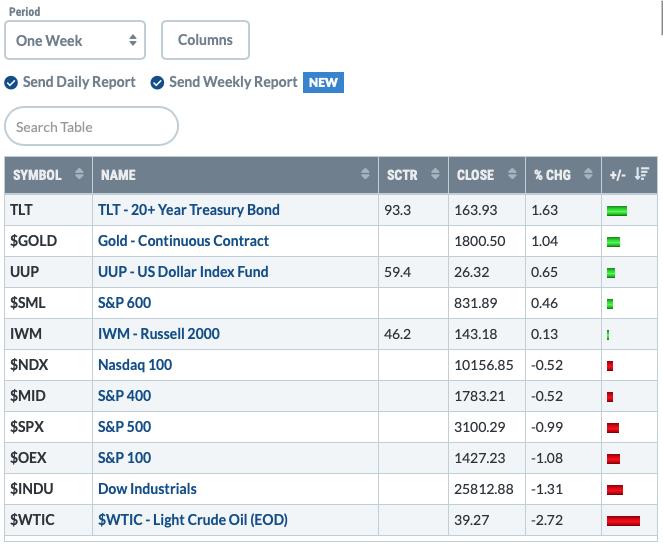Screen dimensions: 663x548
Task: Select the IWM symbol cell
Action: tap(48, 334)
